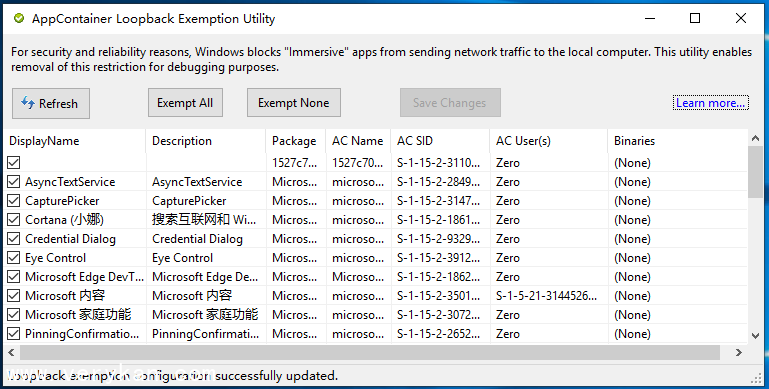The image size is (769, 389).
Task: Click the horizontal scroll left arrow
Action: click(11, 352)
